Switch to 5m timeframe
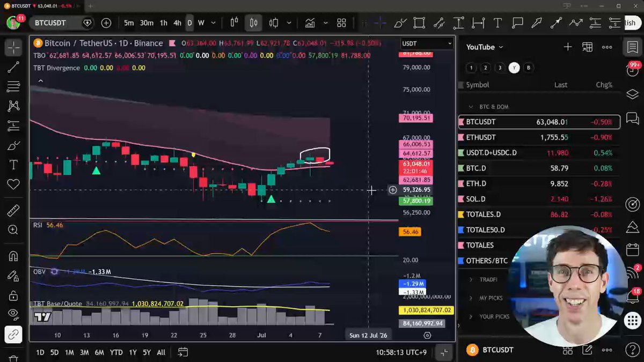 [129, 23]
